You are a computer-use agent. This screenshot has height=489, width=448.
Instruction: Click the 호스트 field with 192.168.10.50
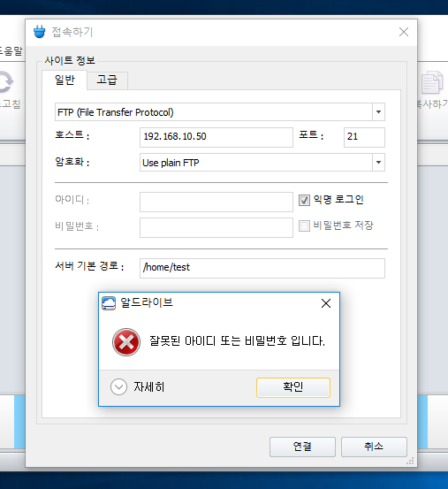[216, 137]
